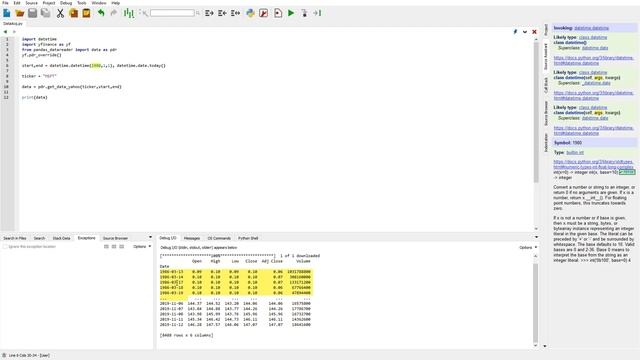Viewport: 640px width, 360px height.
Task: Click the Save file floppy icon
Action: click(x=33, y=13)
